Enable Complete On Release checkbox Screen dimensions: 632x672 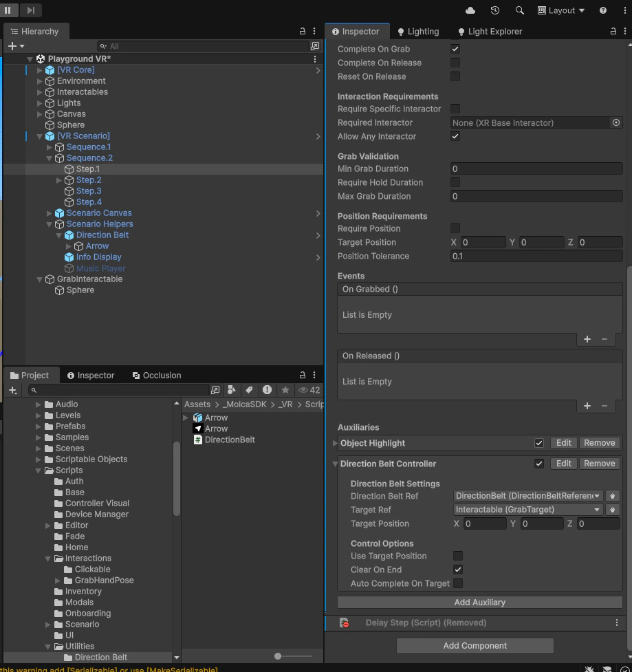click(455, 63)
